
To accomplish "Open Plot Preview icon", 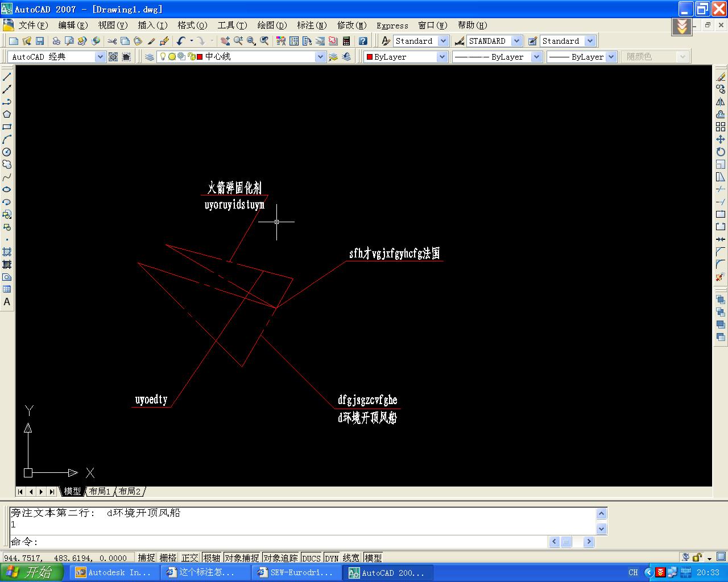I will (69, 41).
